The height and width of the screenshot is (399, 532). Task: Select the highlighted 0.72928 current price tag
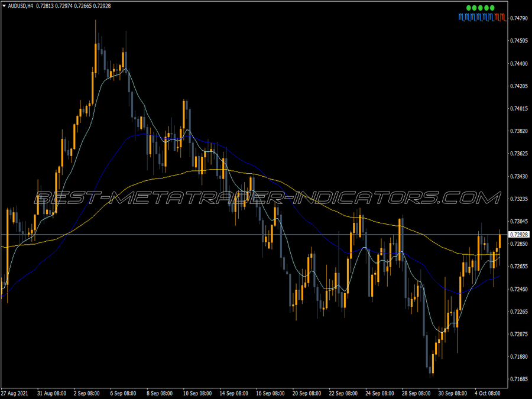519,235
